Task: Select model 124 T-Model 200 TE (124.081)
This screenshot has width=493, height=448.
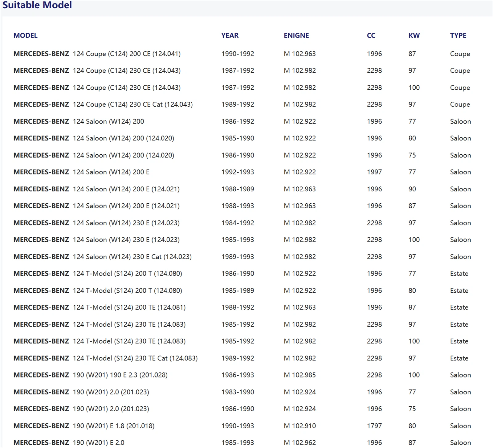Action: (129, 307)
